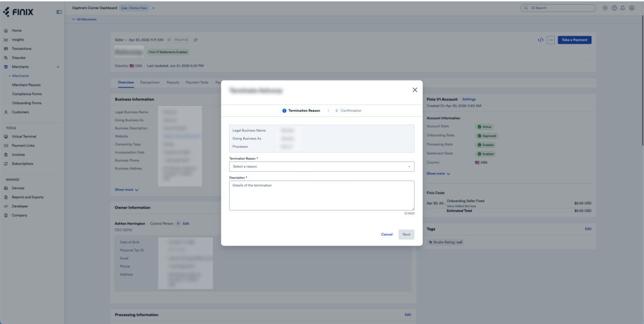Click the Payment Links chain icon
644x324 pixels.
[x=6, y=145]
